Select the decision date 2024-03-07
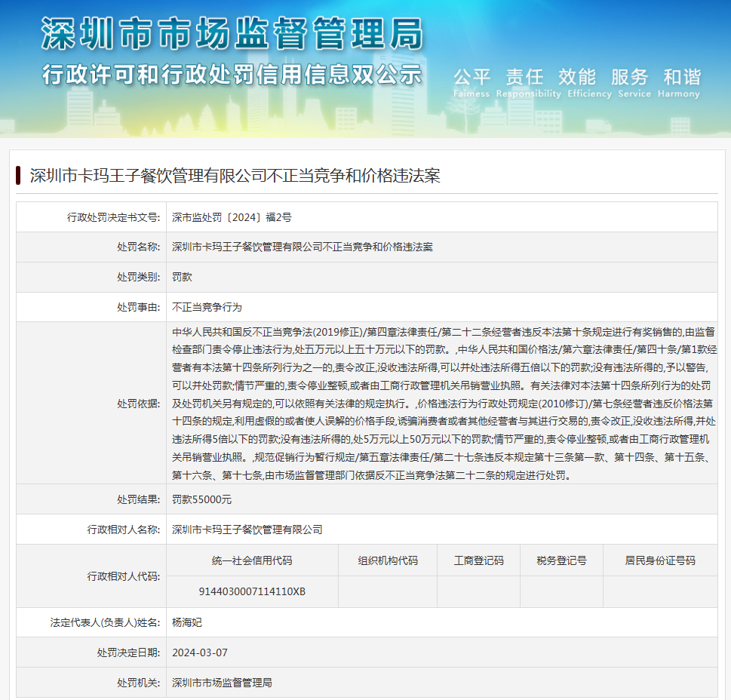Screen dimensions: 731x700 [199, 653]
